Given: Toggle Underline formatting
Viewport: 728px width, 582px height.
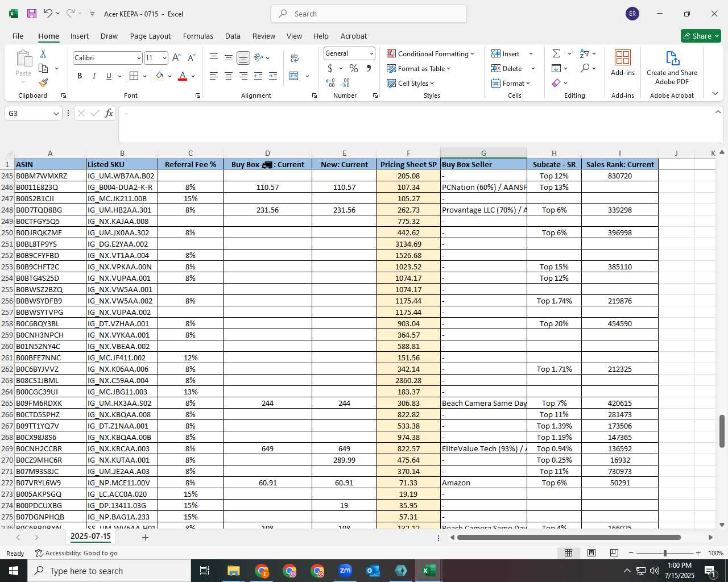Looking at the screenshot, I should pos(109,76).
